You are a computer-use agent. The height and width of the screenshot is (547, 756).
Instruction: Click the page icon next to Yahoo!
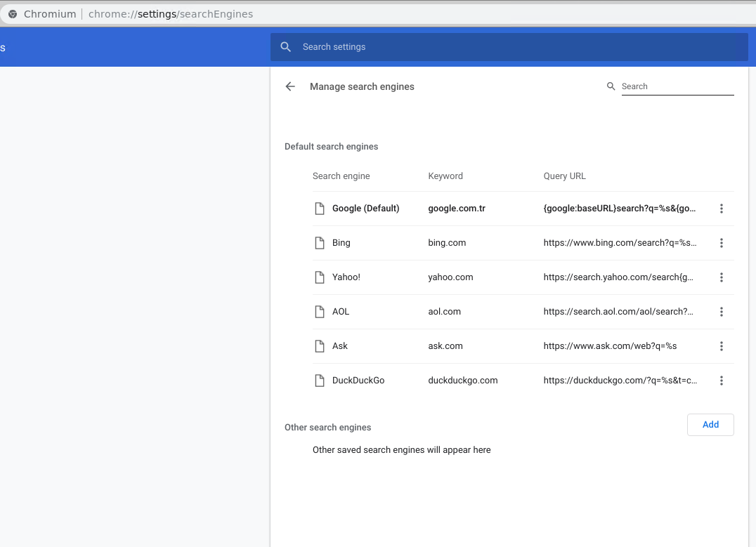[319, 277]
